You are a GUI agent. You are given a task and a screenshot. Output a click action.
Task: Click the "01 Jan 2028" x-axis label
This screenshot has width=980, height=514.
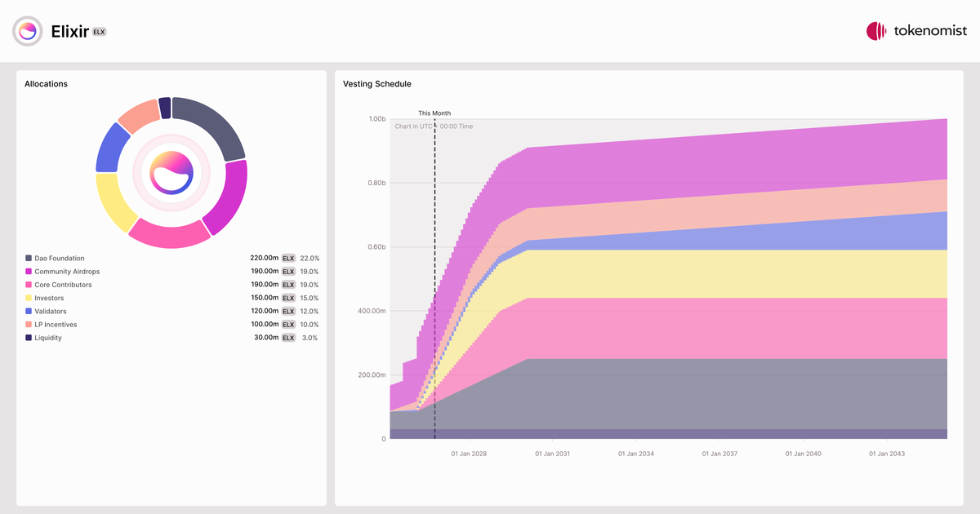(x=469, y=454)
